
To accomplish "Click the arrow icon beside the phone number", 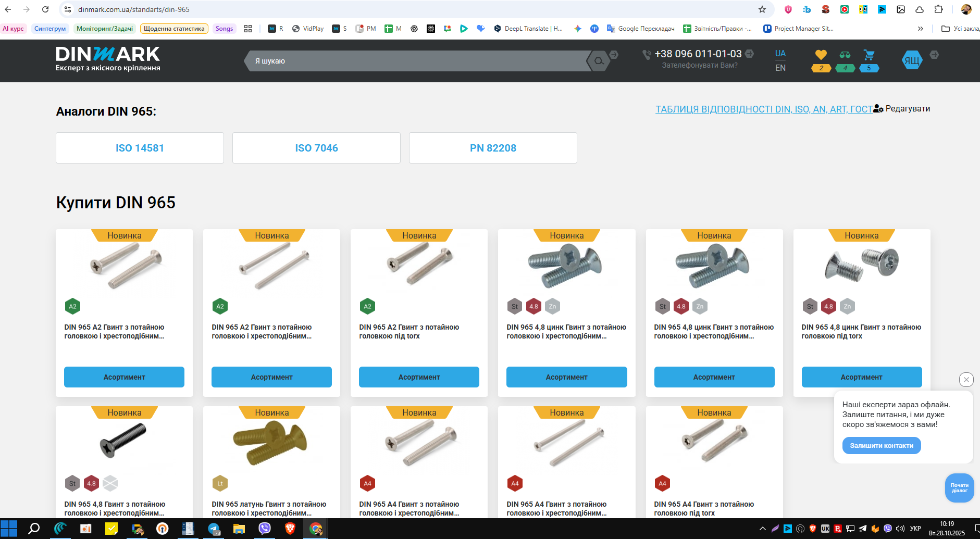I will click(x=749, y=53).
